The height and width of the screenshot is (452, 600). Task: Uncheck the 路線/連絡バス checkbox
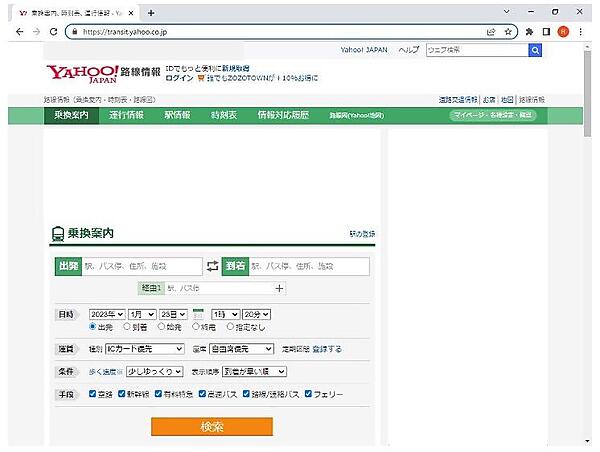(246, 393)
